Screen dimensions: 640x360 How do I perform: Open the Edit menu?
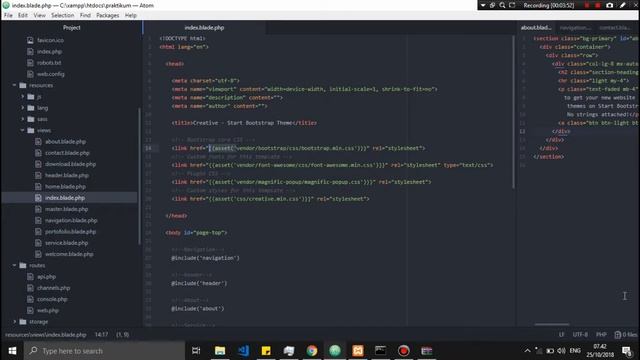click(x=23, y=15)
